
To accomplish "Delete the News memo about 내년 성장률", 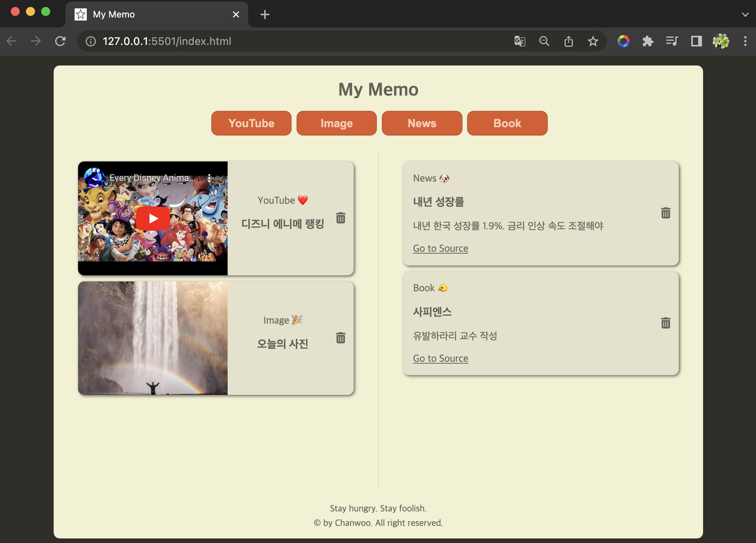I will [665, 213].
